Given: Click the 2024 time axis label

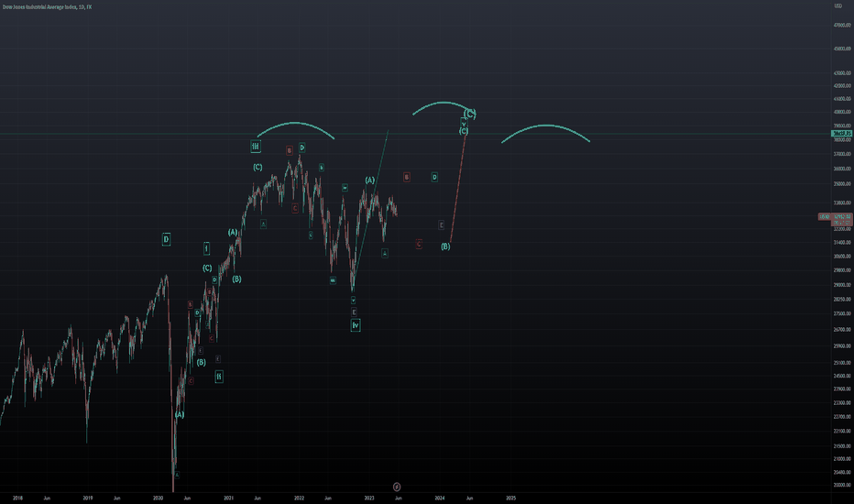Looking at the screenshot, I should [x=440, y=498].
